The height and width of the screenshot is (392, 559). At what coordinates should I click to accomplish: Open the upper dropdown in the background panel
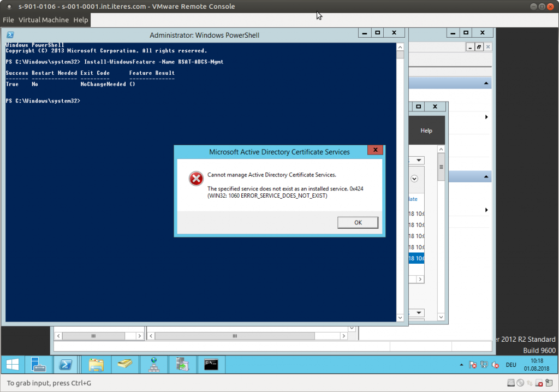click(x=419, y=160)
